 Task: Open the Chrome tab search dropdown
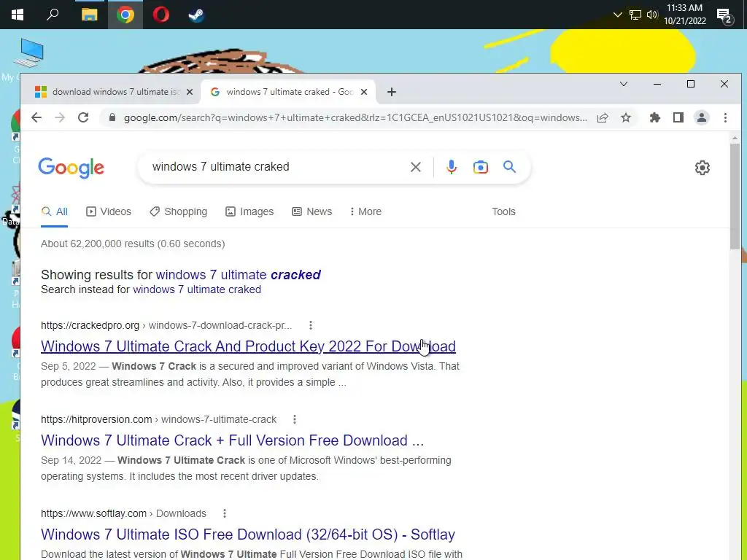(x=624, y=85)
